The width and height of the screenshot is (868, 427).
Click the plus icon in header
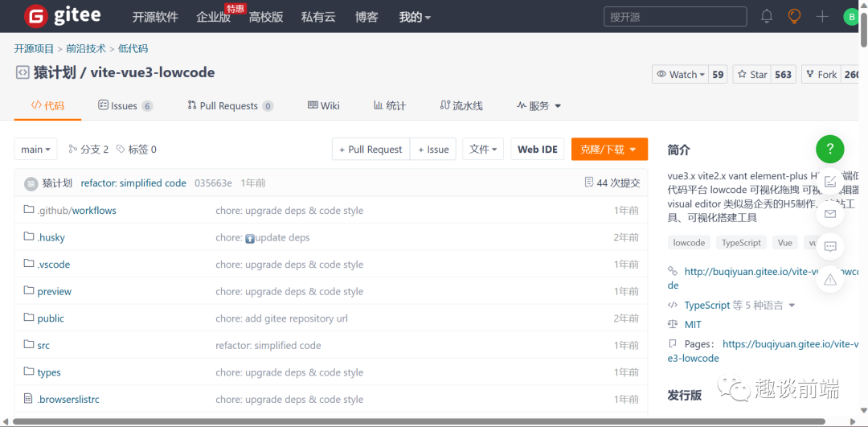tap(822, 17)
